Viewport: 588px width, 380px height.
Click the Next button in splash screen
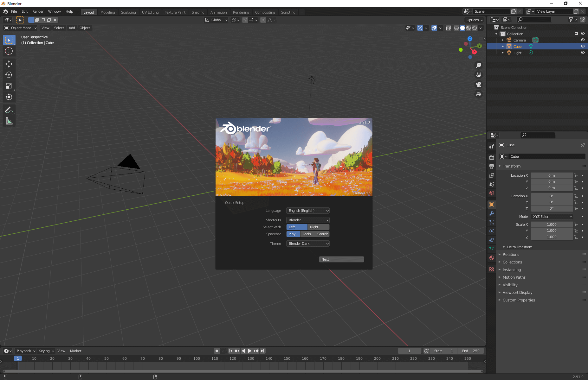[341, 259]
